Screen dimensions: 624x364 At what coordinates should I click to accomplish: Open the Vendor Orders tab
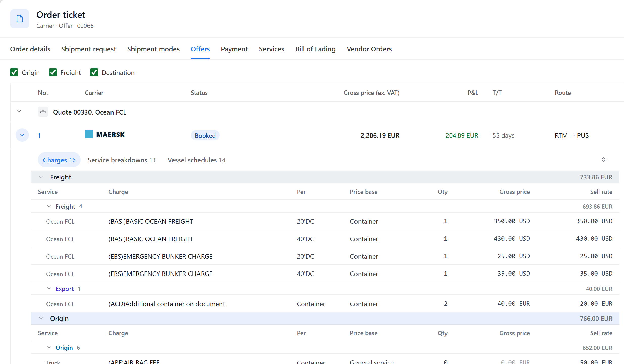click(369, 49)
